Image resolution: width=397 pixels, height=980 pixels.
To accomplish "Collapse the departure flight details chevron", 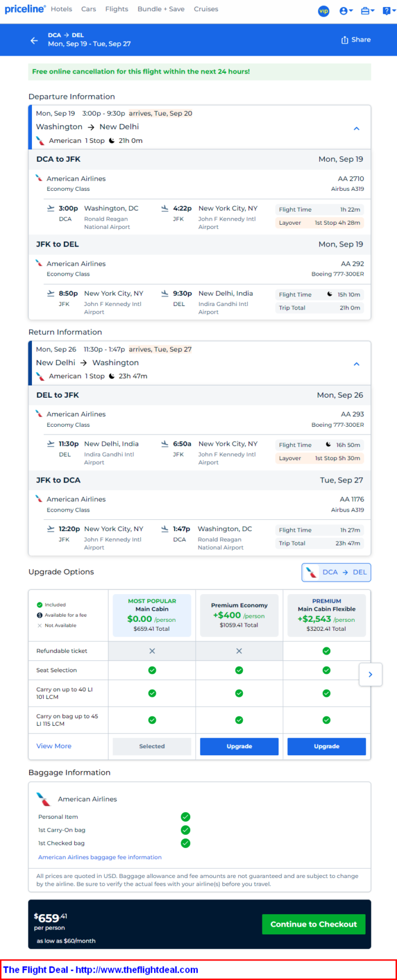I will pos(356,128).
